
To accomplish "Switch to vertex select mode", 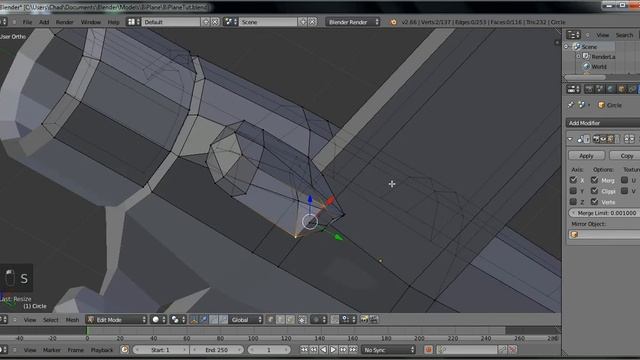I will 271,320.
